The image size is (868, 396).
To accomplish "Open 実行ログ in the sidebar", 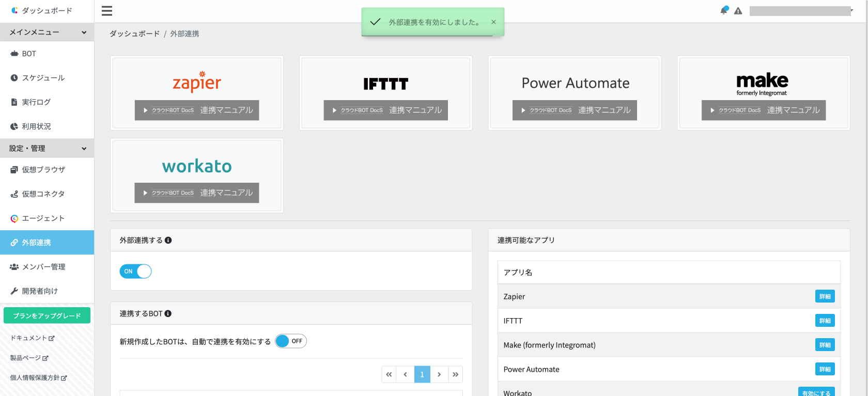I will click(x=47, y=102).
